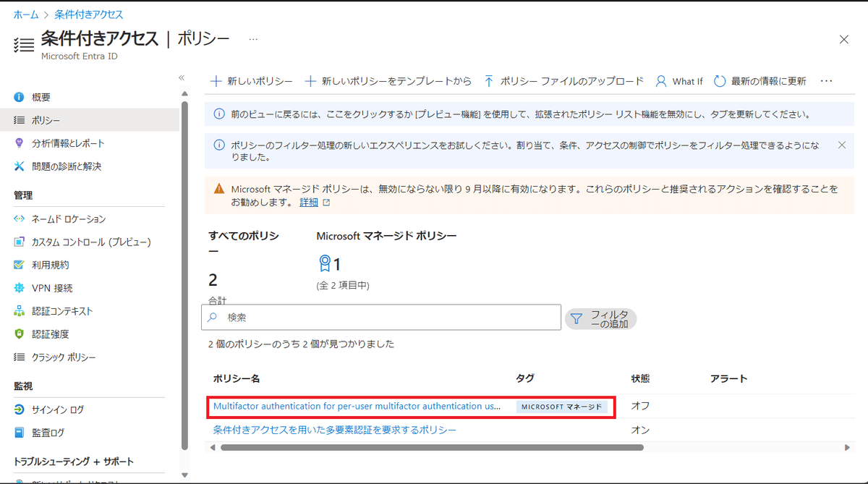The image size is (868, 484).
Task: Click the 条件付きアクセス breadcrumb link
Action: pyautogui.click(x=89, y=14)
